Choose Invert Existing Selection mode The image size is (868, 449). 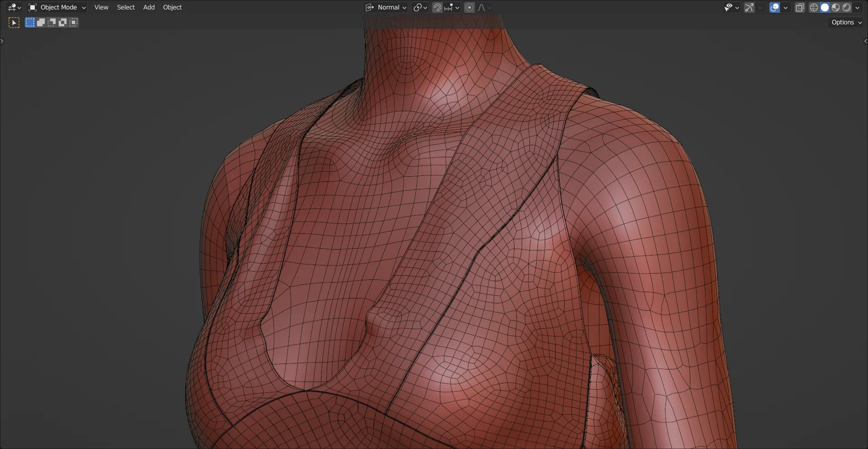tap(62, 23)
